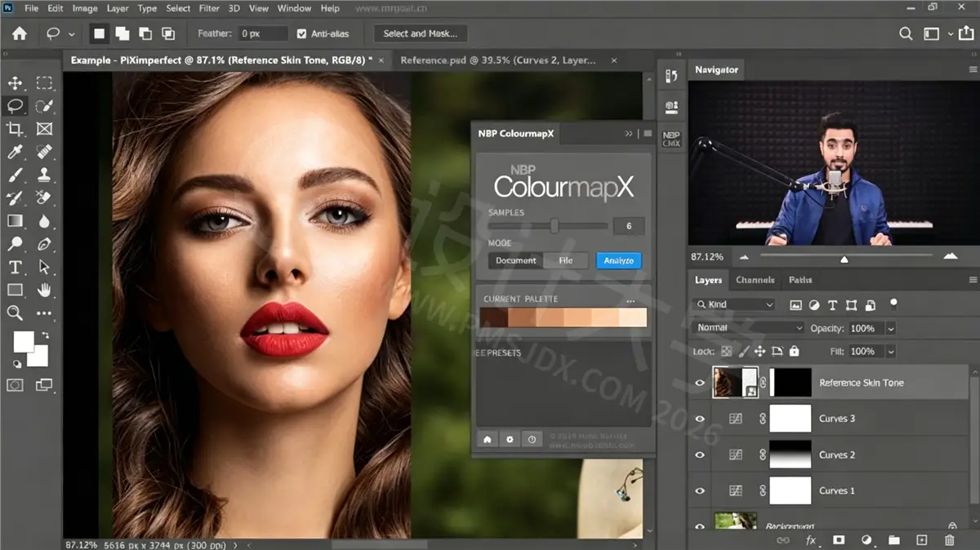
Task: Select the Pen tool
Action: [44, 244]
